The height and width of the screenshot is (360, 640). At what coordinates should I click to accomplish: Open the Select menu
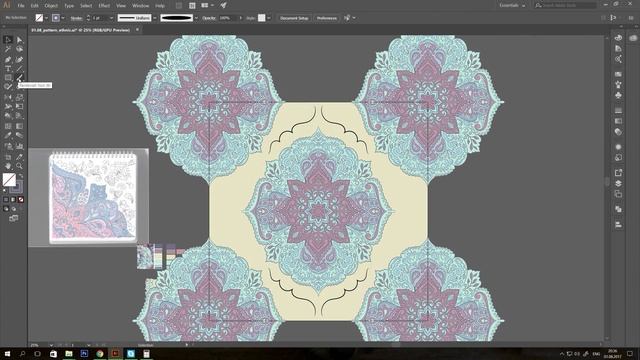click(86, 6)
